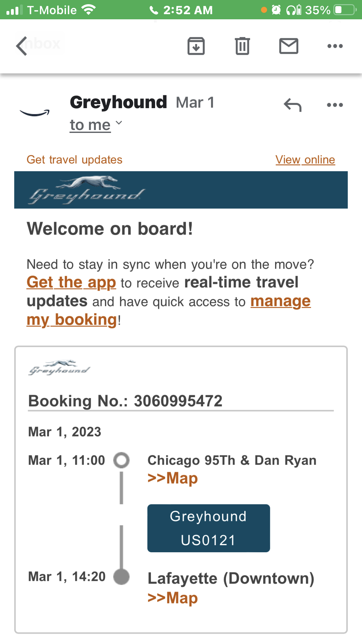The width and height of the screenshot is (362, 644).
Task: Tap the back arrow to Inbox
Action: coord(22,46)
